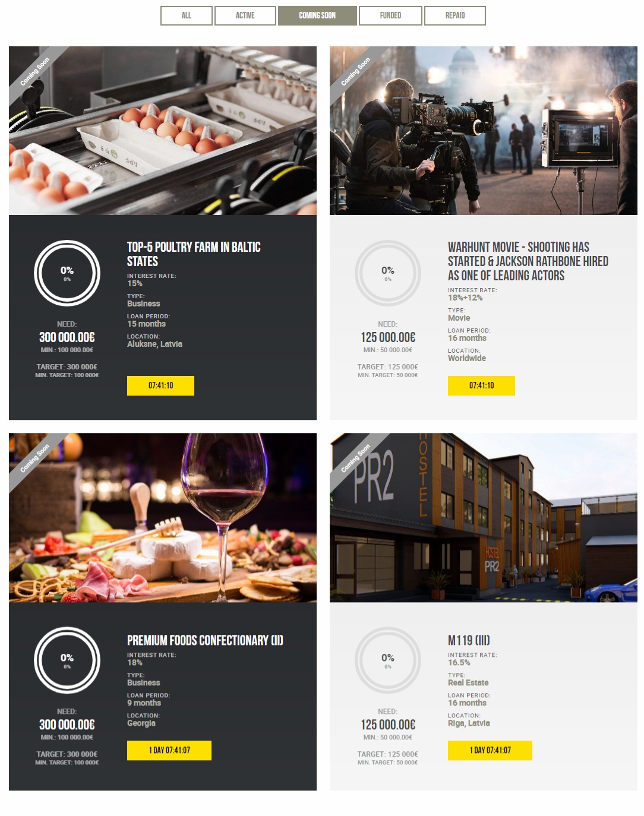Viewport: 644px width, 816px height.
Task: Switch to the ACTIVE filter tab
Action: [245, 15]
